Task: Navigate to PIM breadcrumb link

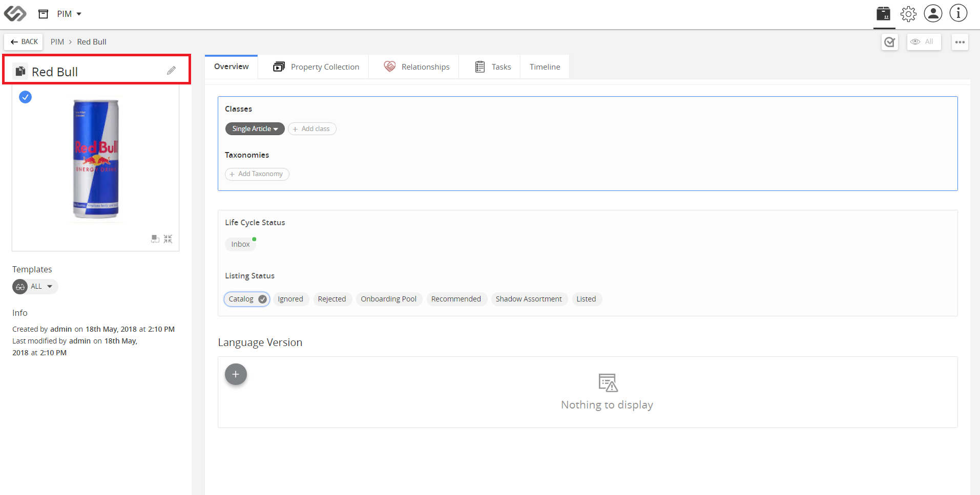Action: tap(57, 41)
